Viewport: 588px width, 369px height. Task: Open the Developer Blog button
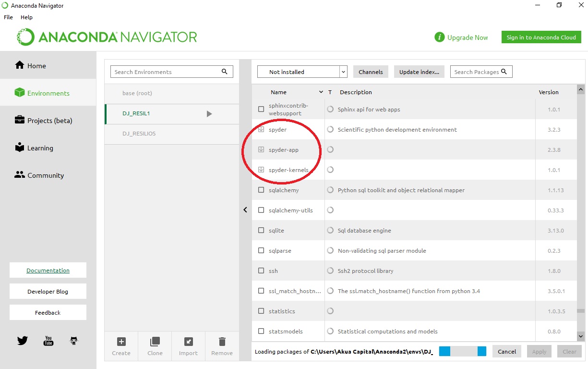tap(48, 291)
